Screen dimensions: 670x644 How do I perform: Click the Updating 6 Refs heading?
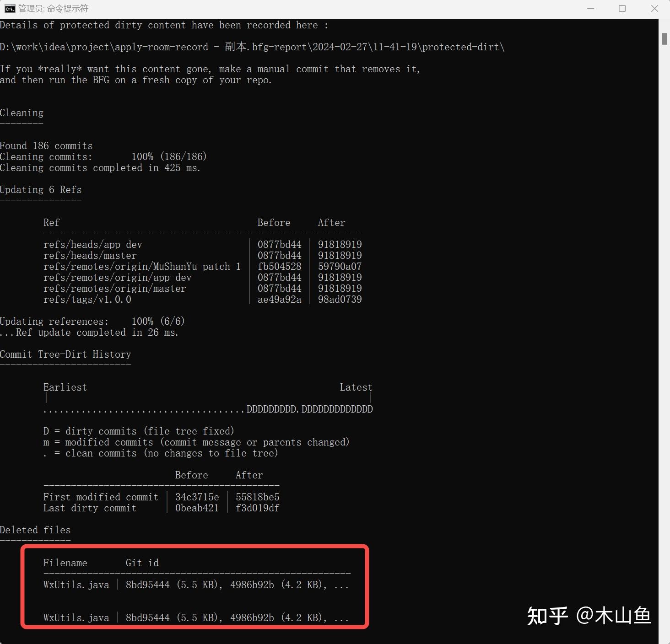pos(41,189)
